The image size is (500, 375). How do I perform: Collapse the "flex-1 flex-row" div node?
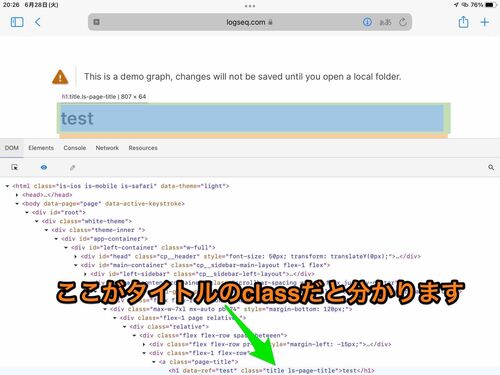click(144, 353)
